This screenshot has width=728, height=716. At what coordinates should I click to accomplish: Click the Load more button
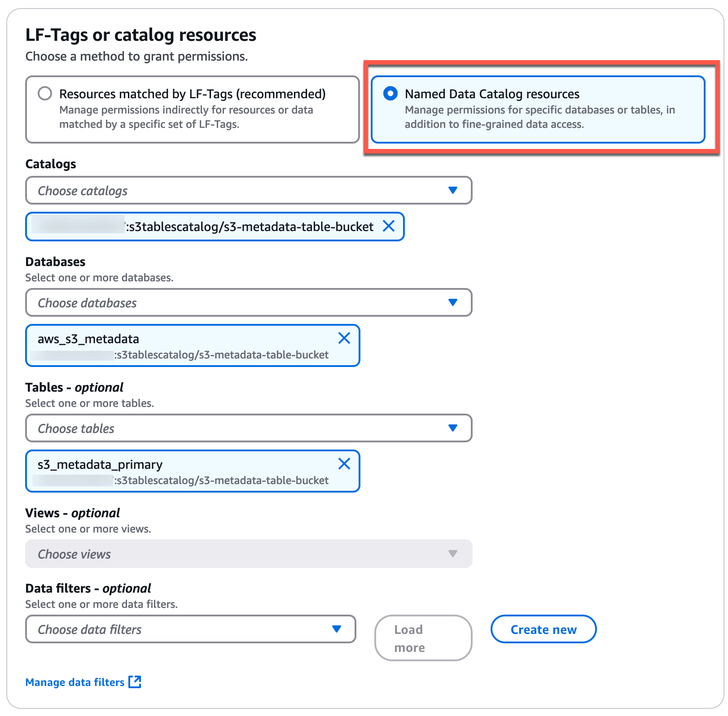click(x=422, y=637)
